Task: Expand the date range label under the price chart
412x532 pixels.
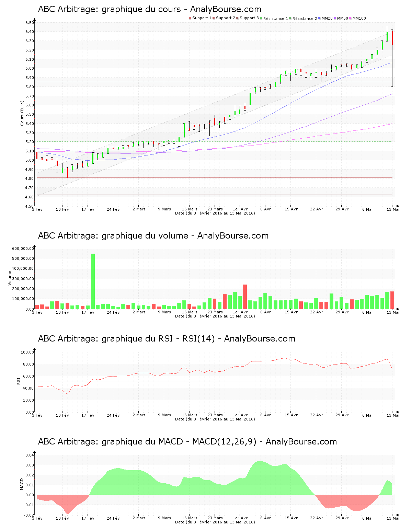Action: point(215,213)
